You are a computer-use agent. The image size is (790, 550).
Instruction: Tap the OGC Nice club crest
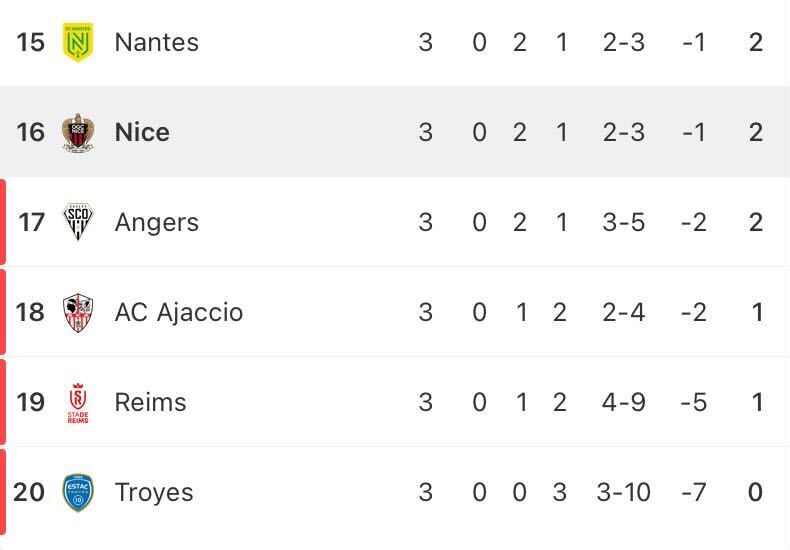(x=78, y=132)
